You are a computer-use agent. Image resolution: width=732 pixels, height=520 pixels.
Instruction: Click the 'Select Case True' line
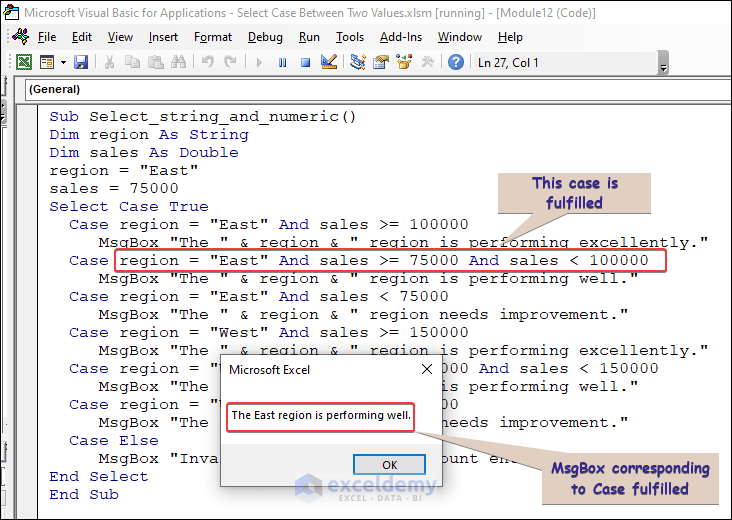tap(129, 206)
